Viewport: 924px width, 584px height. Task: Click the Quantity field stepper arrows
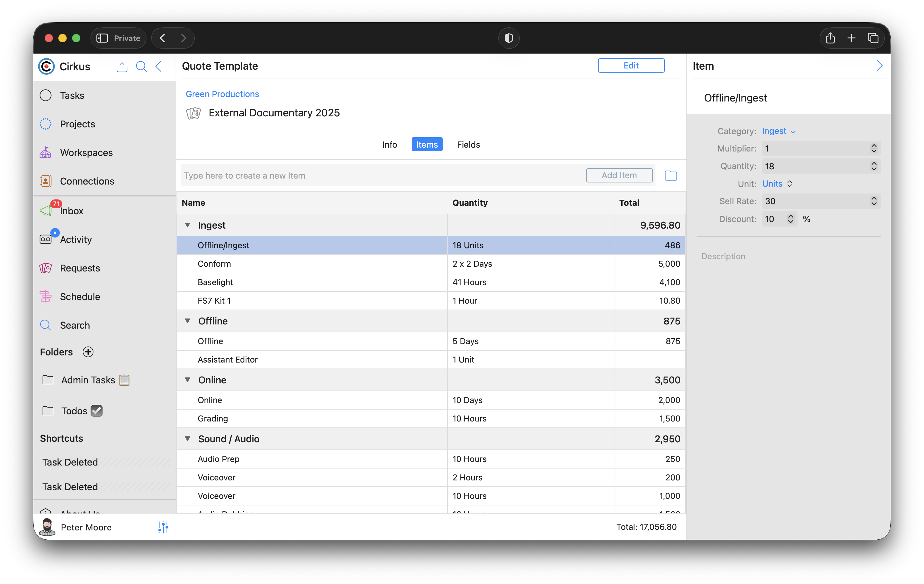(874, 166)
